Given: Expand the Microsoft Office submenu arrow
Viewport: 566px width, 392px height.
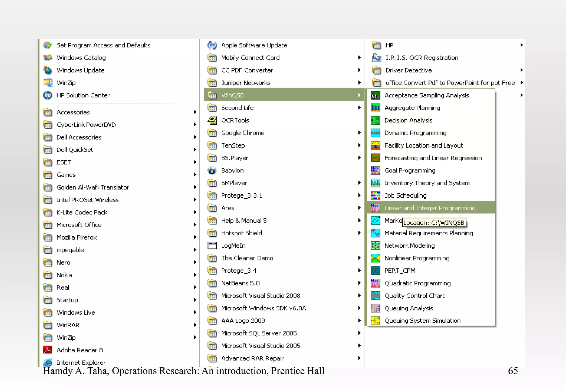Looking at the screenshot, I should pos(195,225).
